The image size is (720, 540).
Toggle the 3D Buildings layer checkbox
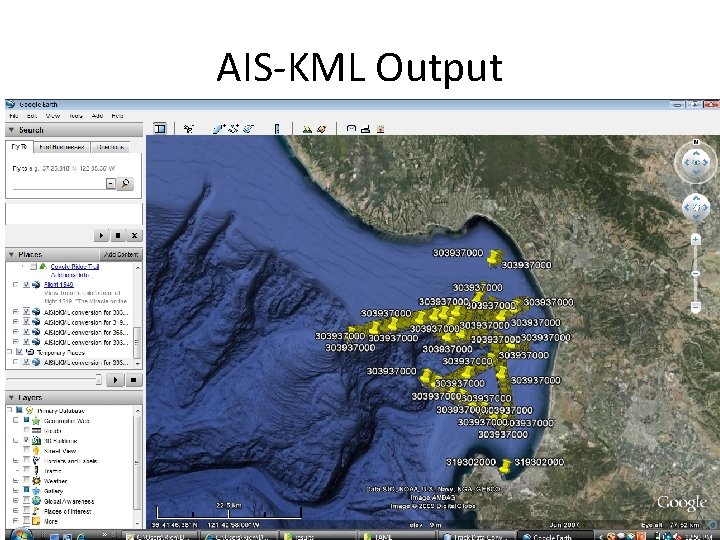[26, 441]
